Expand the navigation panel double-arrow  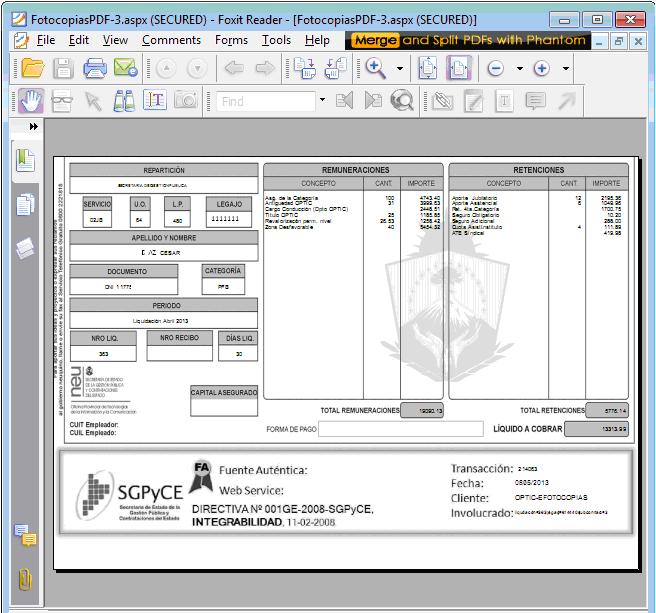[x=34, y=127]
